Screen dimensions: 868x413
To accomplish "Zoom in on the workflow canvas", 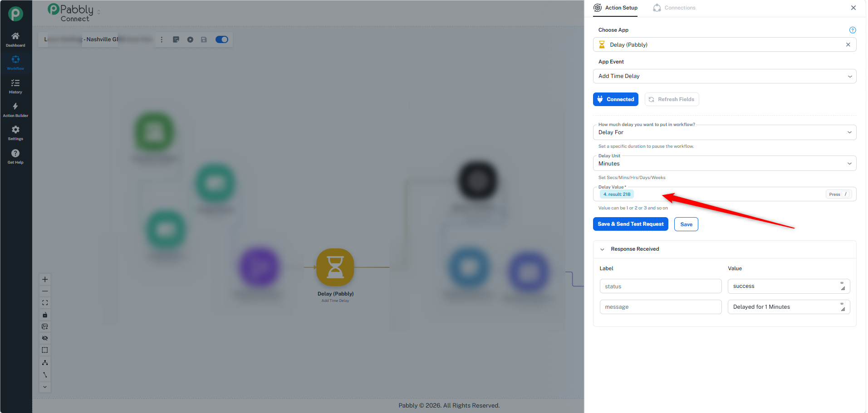I will point(45,279).
